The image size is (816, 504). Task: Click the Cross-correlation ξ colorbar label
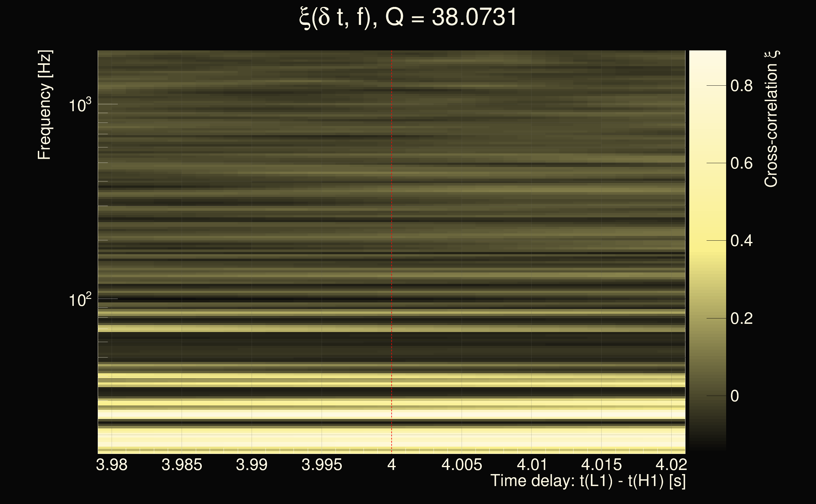771,119
